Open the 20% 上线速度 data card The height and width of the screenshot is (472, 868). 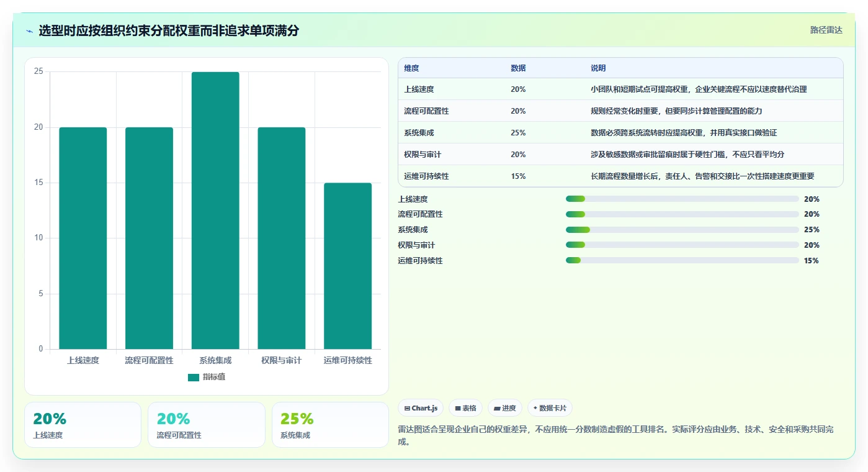pyautogui.click(x=83, y=425)
